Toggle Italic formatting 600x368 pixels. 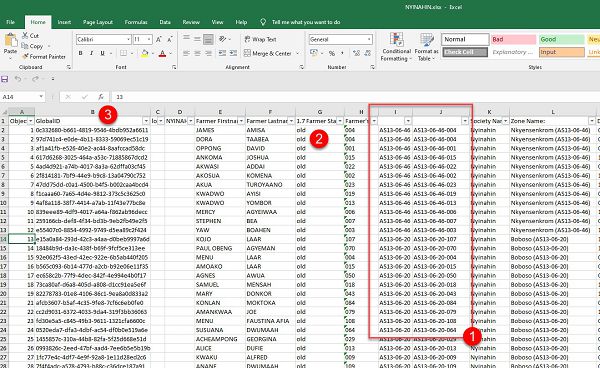click(x=91, y=53)
